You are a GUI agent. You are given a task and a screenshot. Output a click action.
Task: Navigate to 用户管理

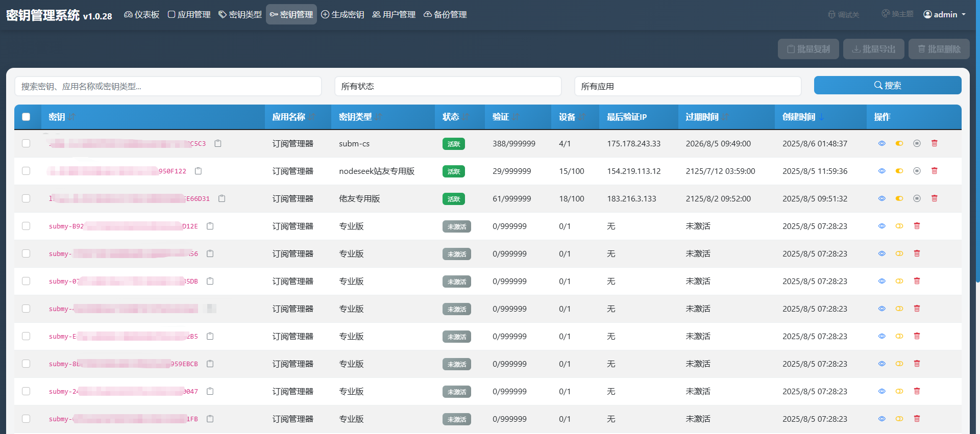(394, 14)
